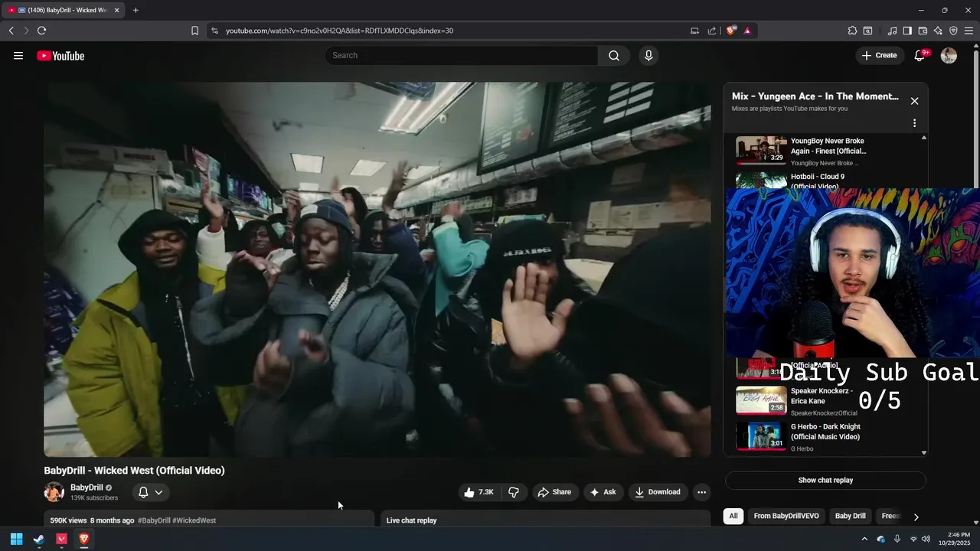Open the taskbar volume control
This screenshot has width=980, height=551.
tap(926, 539)
